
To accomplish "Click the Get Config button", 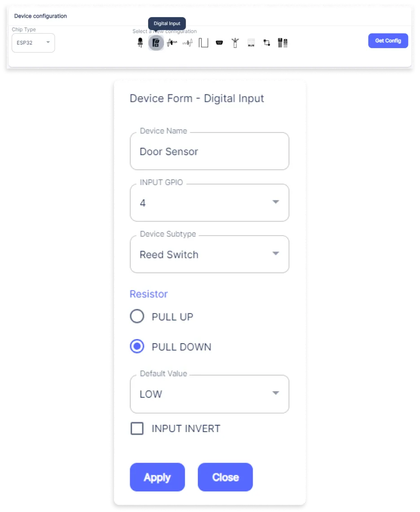I will pos(388,40).
